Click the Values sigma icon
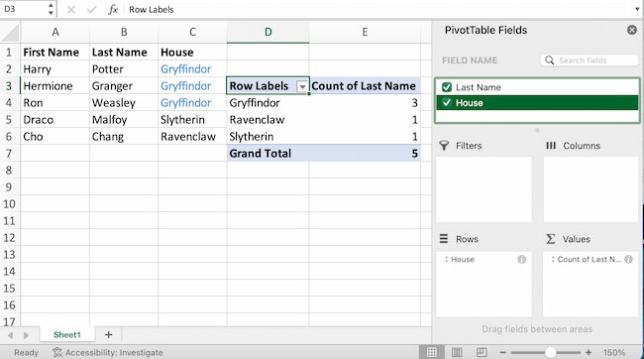Screen dimensions: 644x359 click(x=551, y=239)
